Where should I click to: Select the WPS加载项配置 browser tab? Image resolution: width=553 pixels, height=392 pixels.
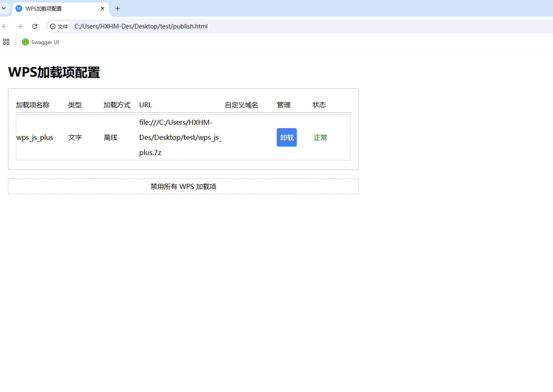coord(61,9)
